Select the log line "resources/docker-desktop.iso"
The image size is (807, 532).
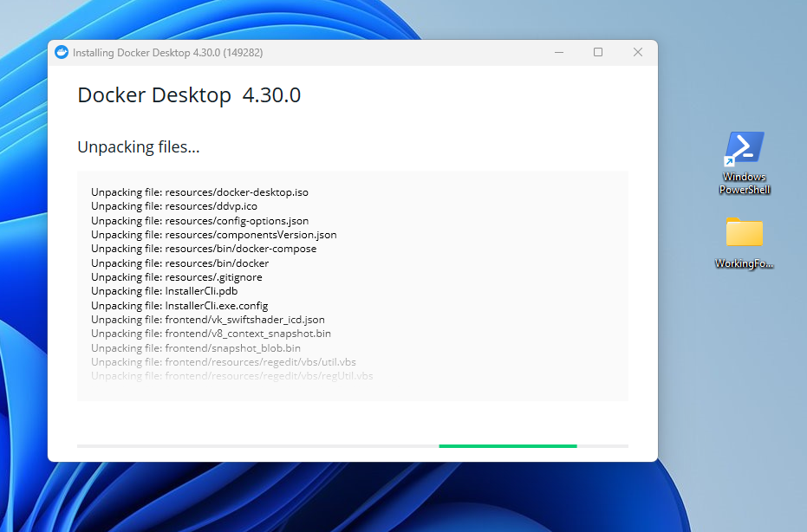(199, 192)
